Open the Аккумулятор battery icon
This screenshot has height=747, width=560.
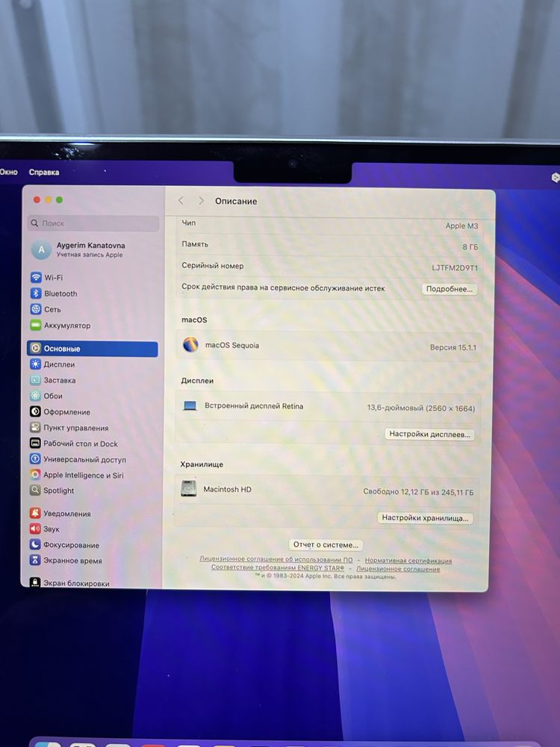tap(36, 326)
